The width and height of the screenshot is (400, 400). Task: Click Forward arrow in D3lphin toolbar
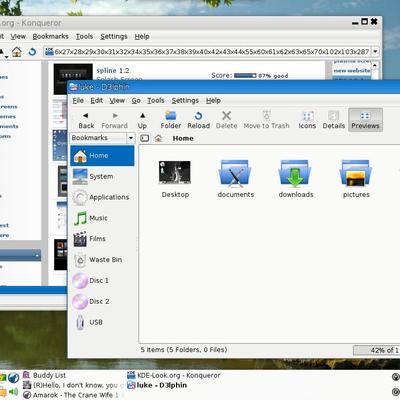pos(115,120)
